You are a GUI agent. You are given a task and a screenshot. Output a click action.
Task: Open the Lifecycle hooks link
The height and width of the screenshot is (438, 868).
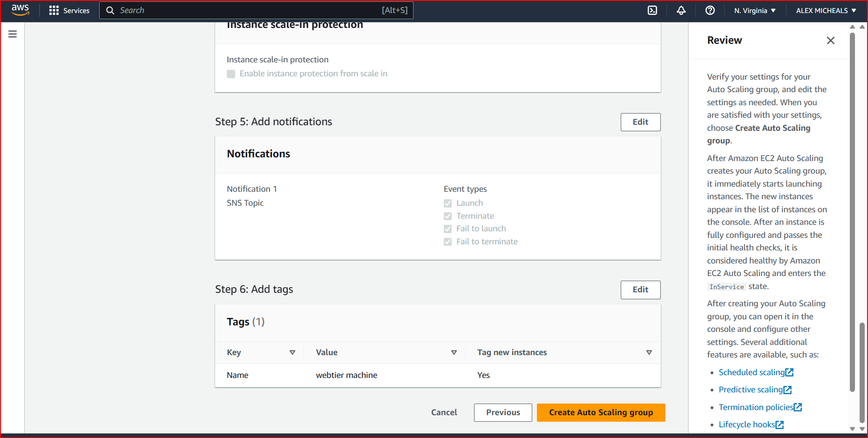(x=747, y=424)
